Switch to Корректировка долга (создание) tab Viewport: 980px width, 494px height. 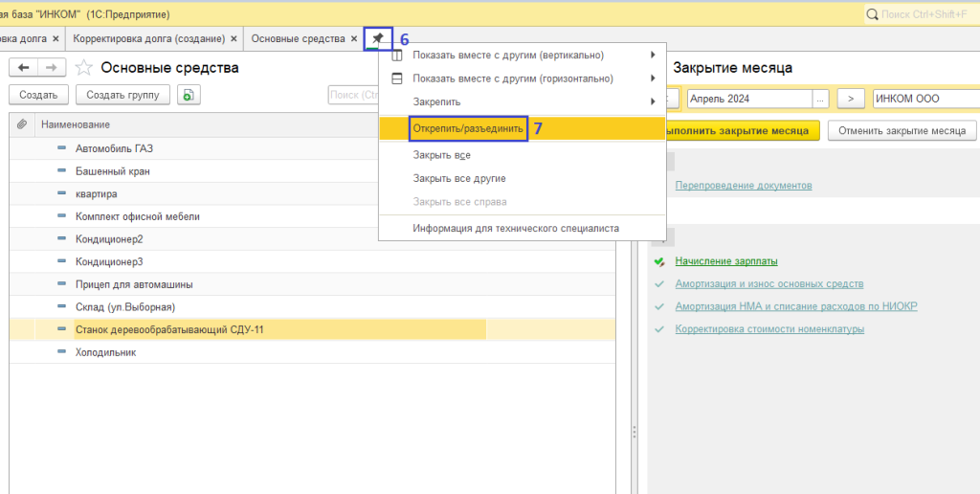(149, 38)
